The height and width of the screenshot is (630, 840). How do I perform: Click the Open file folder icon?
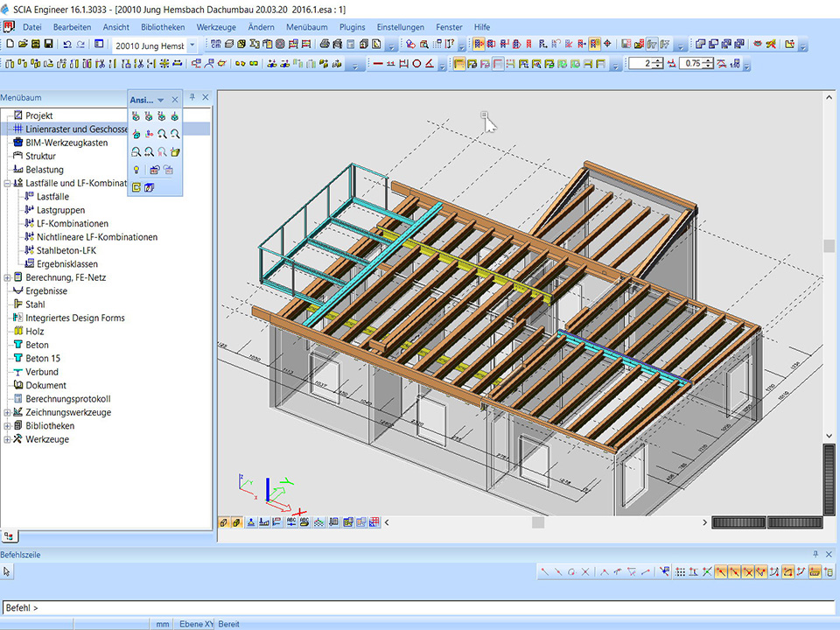pyautogui.click(x=22, y=45)
